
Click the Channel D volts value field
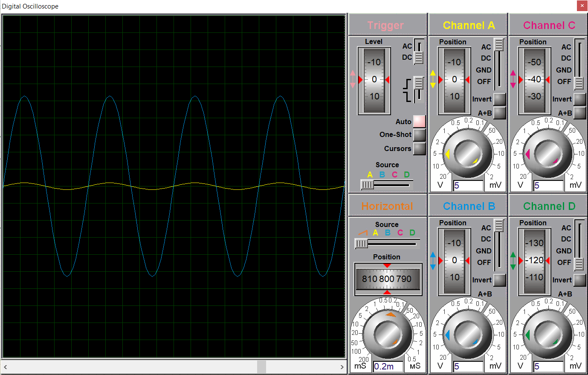pos(548,366)
